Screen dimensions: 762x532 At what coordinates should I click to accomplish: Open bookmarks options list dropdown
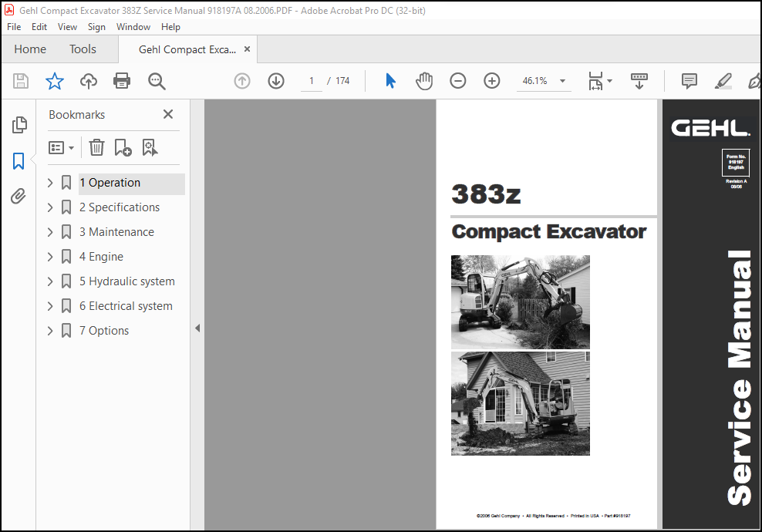[x=61, y=148]
